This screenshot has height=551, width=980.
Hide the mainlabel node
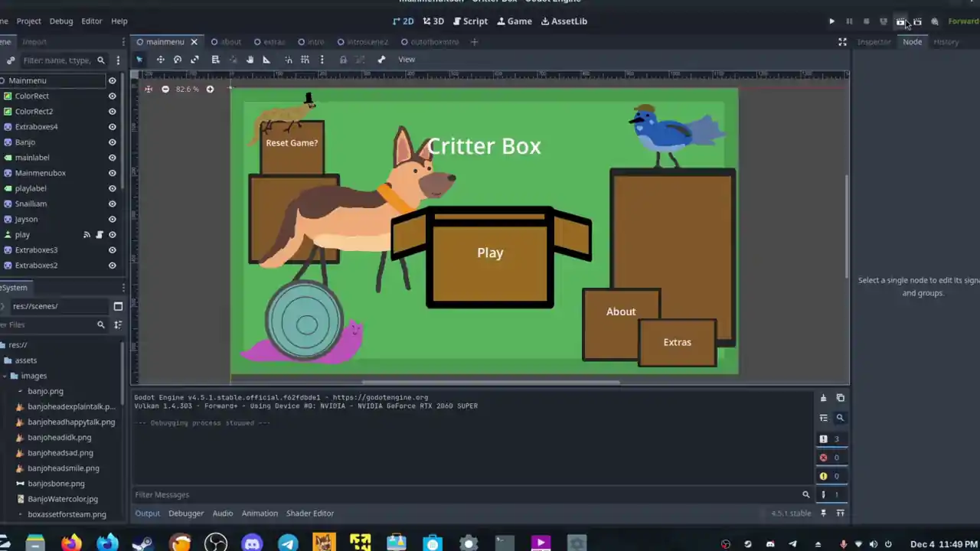112,158
